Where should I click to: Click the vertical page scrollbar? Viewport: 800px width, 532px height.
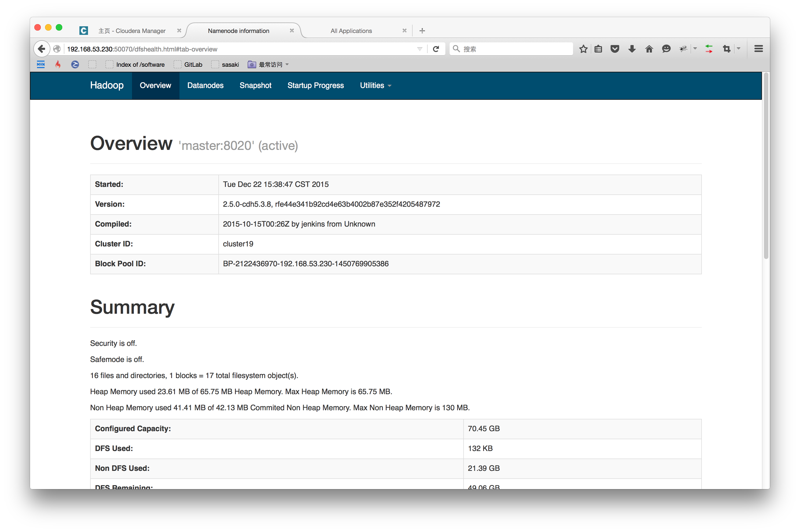coord(766,166)
